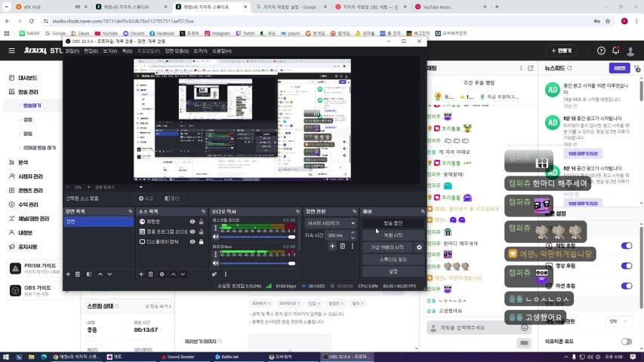Click the Chzzk Studio hamburger menu
This screenshot has height=362, width=644.
pyautogui.click(x=11, y=51)
